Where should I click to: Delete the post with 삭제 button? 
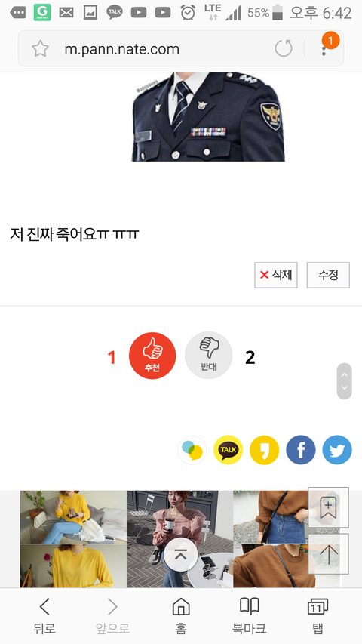coord(276,275)
